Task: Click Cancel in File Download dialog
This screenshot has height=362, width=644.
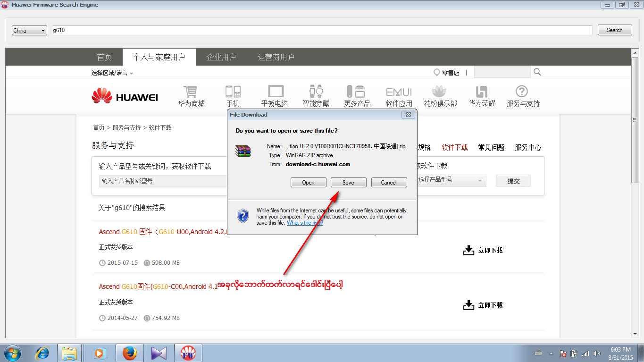Action: 389,183
